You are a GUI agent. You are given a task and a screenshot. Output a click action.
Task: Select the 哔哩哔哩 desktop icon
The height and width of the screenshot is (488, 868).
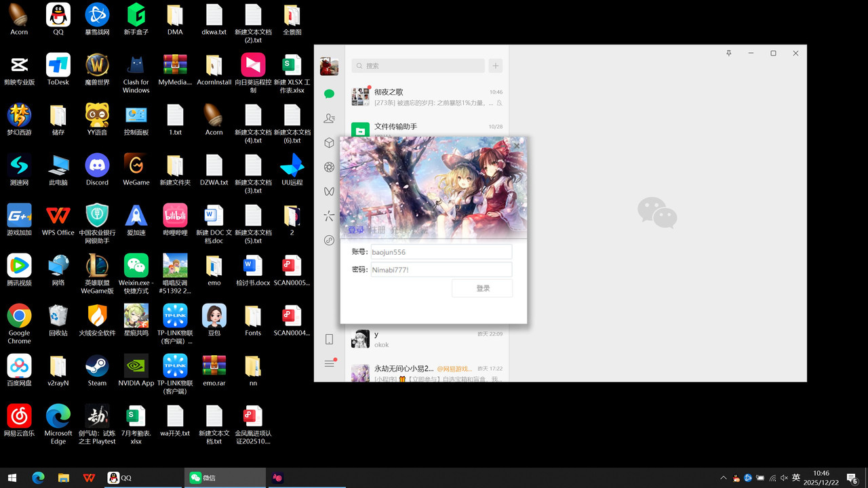[175, 220]
